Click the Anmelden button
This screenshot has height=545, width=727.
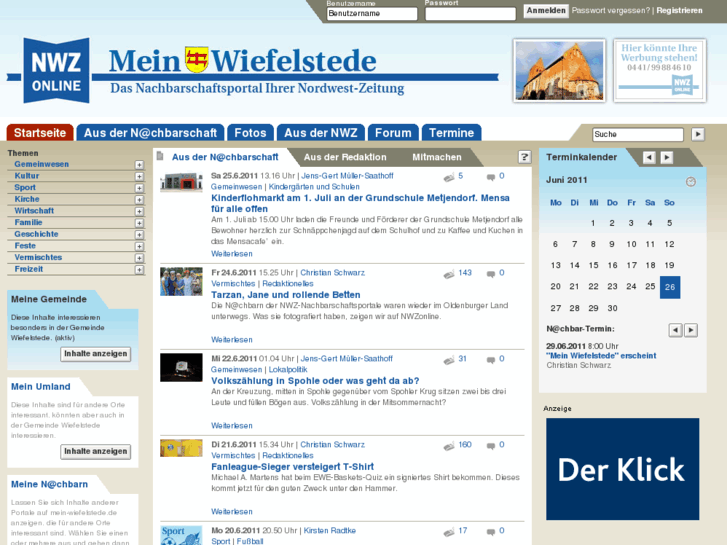point(546,11)
